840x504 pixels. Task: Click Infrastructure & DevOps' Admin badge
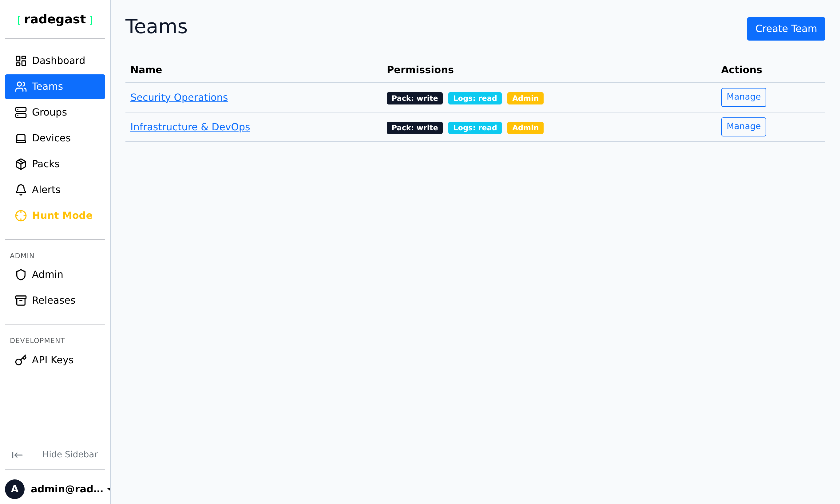[x=525, y=128]
